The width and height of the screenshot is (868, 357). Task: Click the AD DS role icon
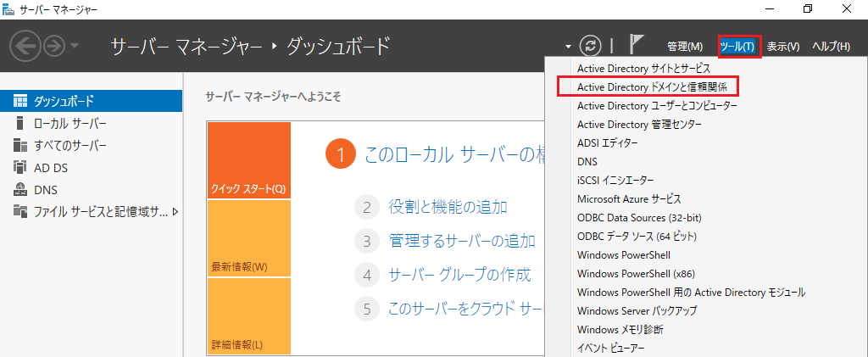pos(20,168)
